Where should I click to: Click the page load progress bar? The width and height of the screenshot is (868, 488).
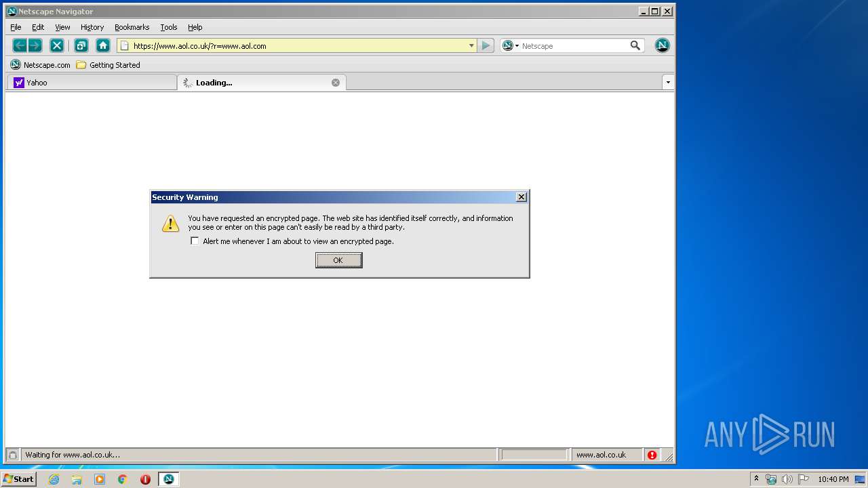point(534,455)
